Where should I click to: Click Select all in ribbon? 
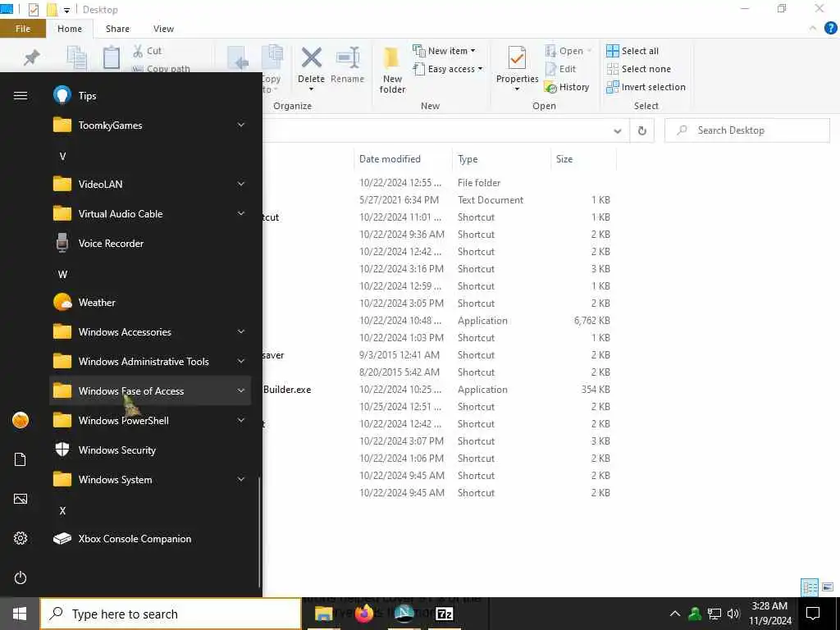pos(632,51)
